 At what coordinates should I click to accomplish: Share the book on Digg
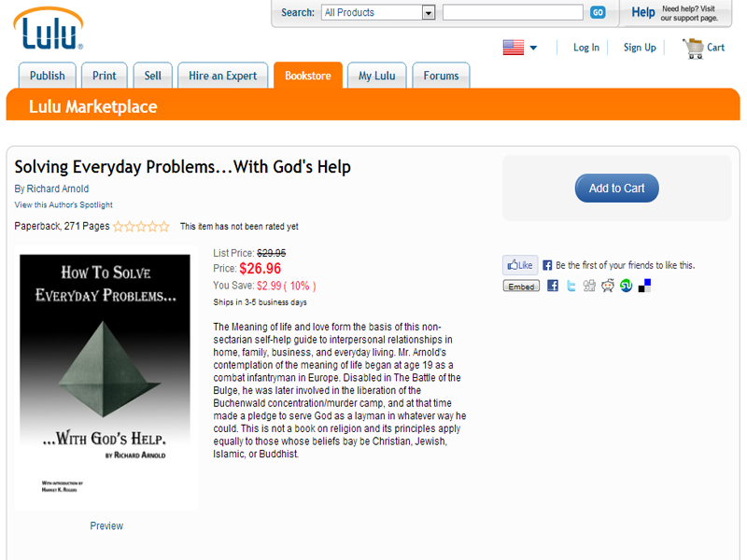point(589,286)
